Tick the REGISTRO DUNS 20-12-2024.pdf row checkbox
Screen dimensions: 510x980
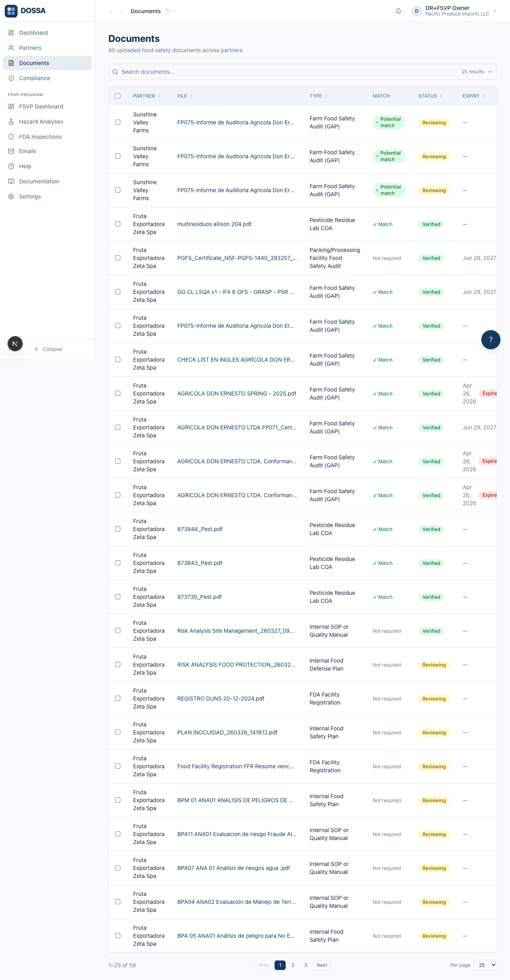pyautogui.click(x=118, y=699)
